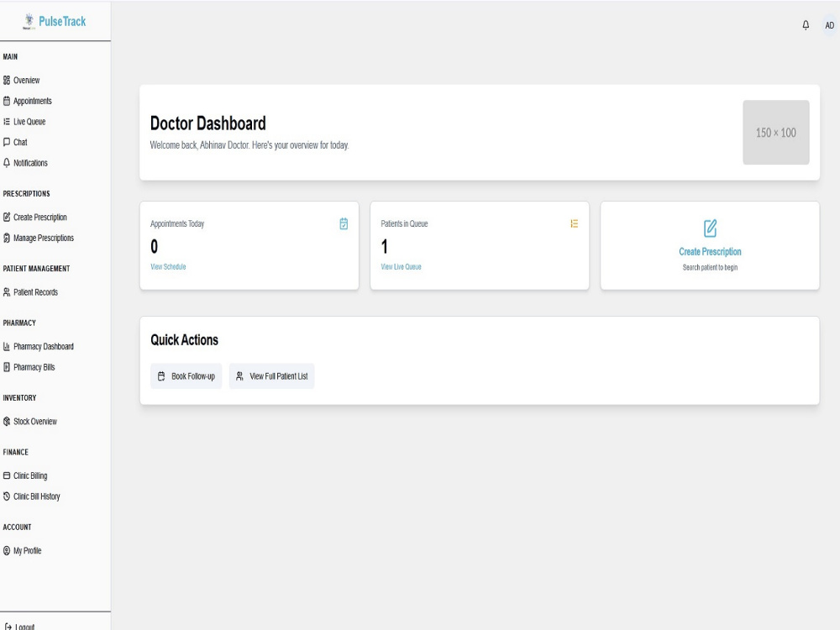The height and width of the screenshot is (630, 840).
Task: Click the Live Queue list icon in the sidebar
Action: 7,122
